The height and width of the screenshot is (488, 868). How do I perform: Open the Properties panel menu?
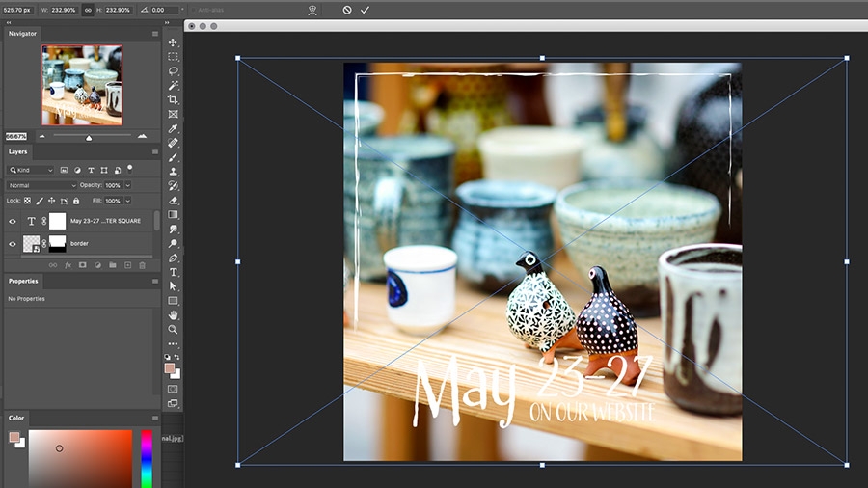[x=155, y=281]
